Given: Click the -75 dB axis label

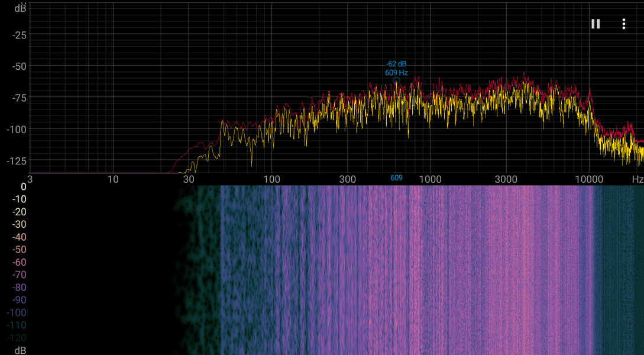Looking at the screenshot, I should (20, 98).
